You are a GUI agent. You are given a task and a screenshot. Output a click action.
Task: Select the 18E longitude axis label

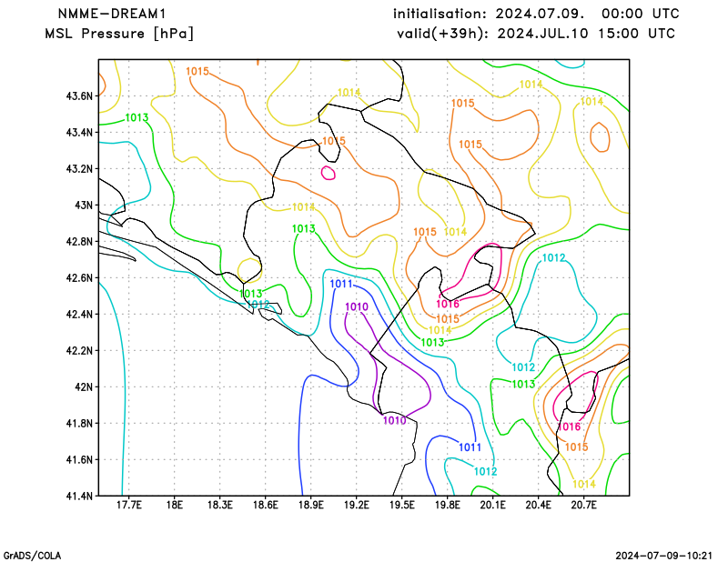coord(174,505)
